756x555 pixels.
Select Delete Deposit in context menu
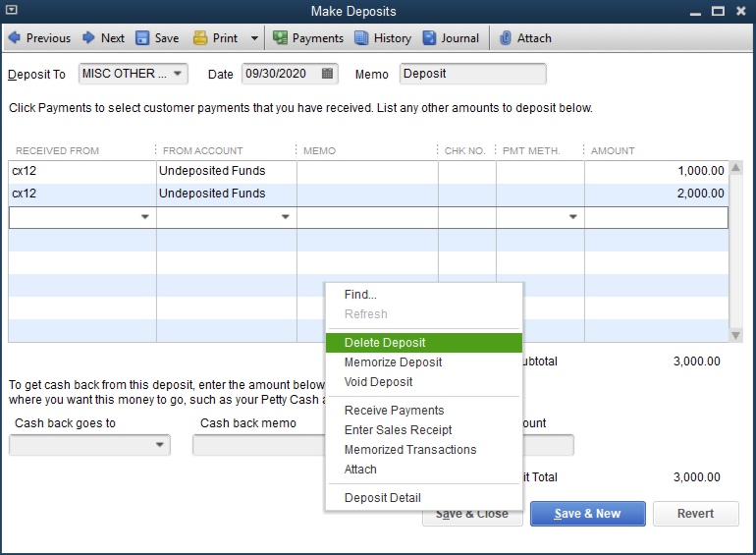pyautogui.click(x=424, y=343)
